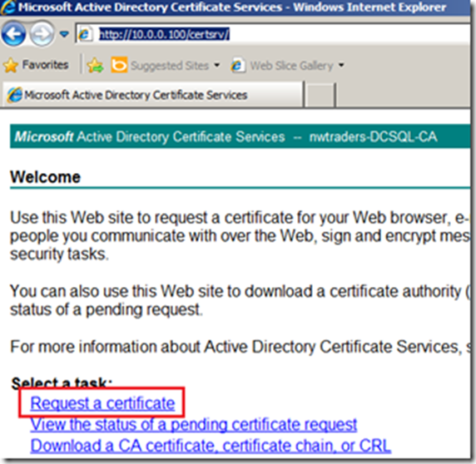Open the recent pages dropdown arrow
476x464 pixels.
click(x=64, y=34)
